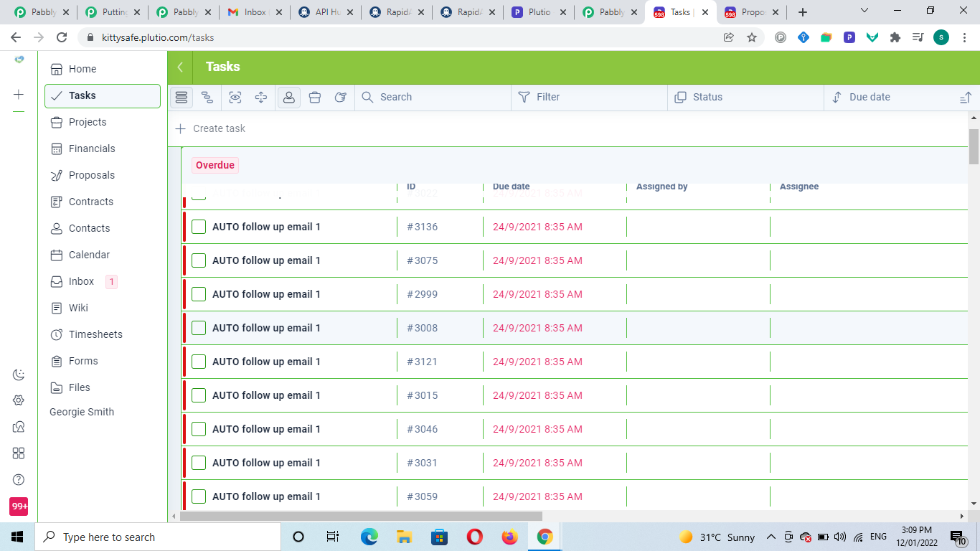Collapse sidebar using green back chevron
The image size is (980, 551).
click(x=180, y=67)
